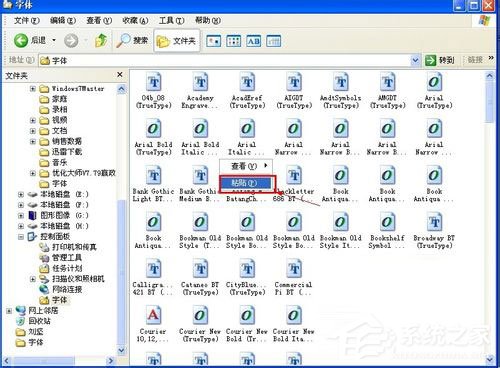Click the Go (转到) button

pyautogui.click(x=440, y=60)
